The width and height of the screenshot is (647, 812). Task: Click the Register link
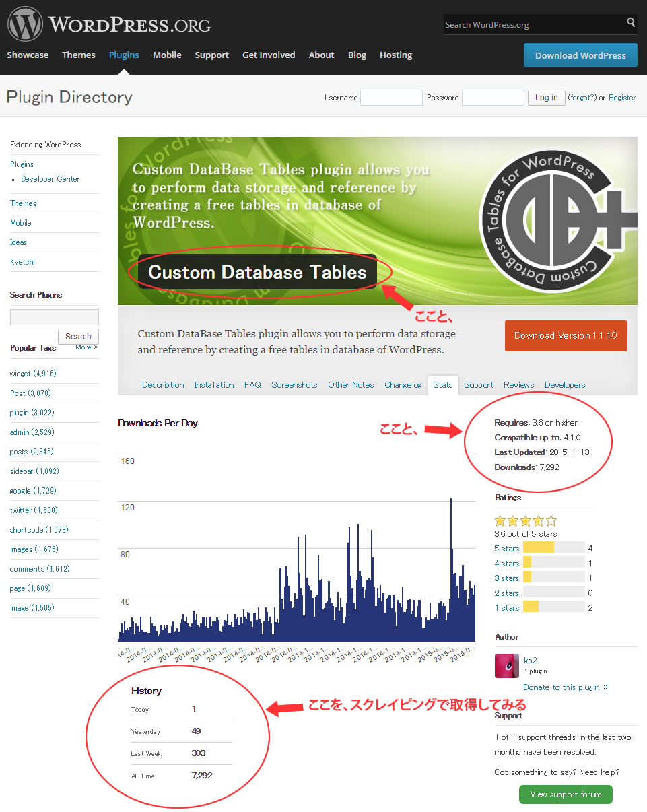(621, 97)
